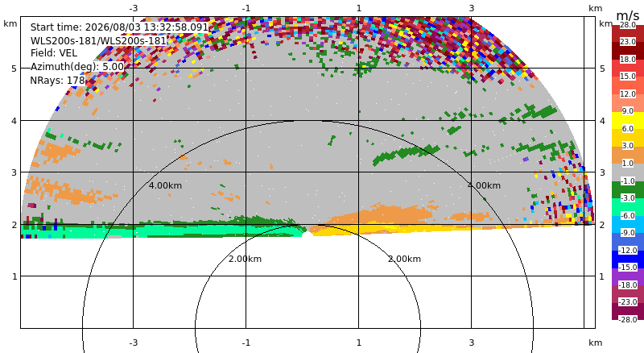The image size is (644, 353).
Task: Select the yellow 6.0 m/s color band
Action: 628,120
